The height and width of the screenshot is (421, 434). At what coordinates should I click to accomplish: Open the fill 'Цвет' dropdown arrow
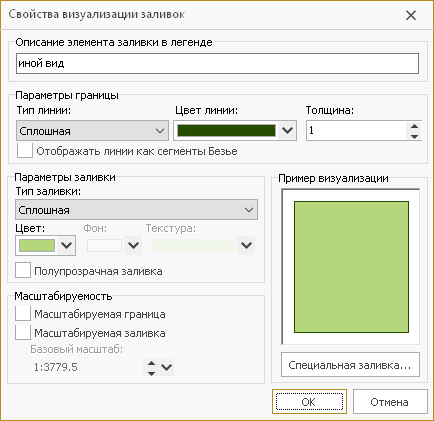point(66,245)
